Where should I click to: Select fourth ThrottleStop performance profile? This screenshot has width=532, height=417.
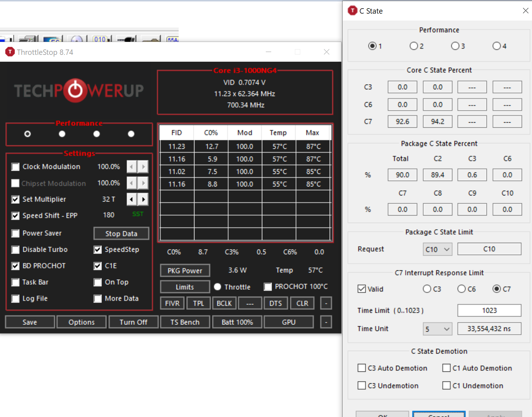pos(131,134)
